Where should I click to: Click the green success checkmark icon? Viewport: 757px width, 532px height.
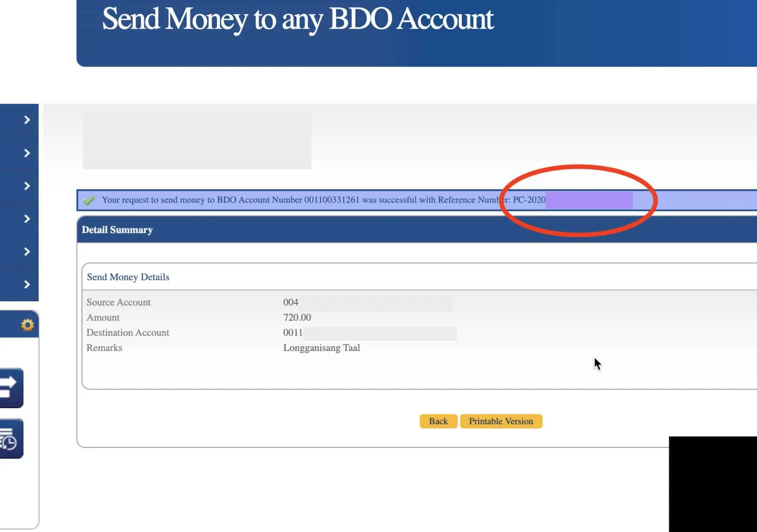[x=89, y=200]
